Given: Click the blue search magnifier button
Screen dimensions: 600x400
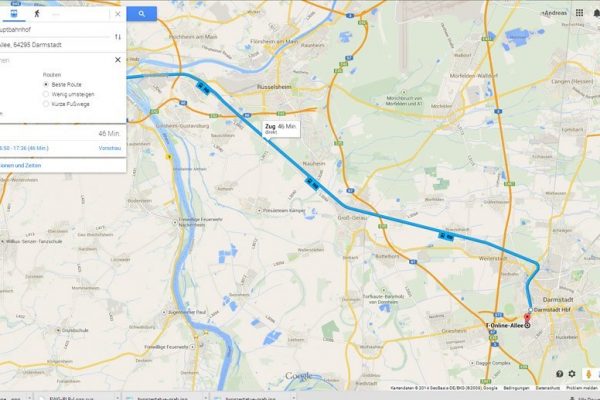Looking at the screenshot, I should pyautogui.click(x=142, y=14).
